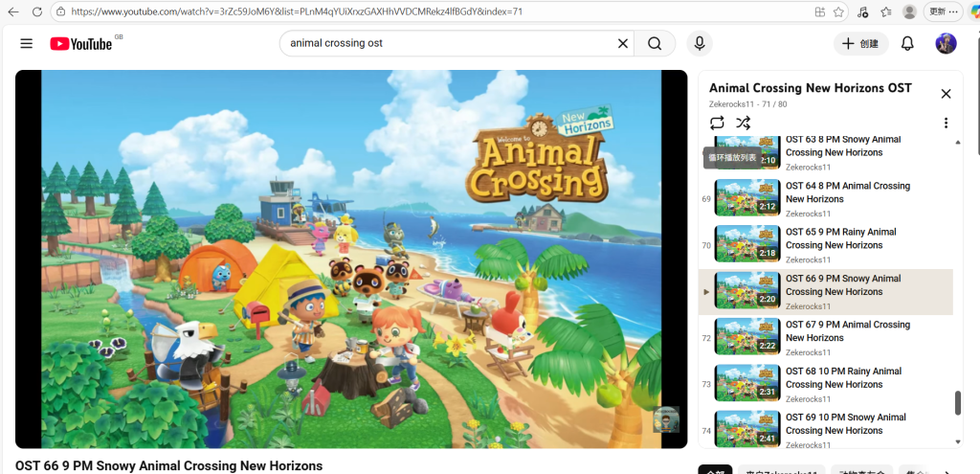Viewport: 980px width, 474px height.
Task: Click Zekerocks11 under OST 68 10 PM Rainy
Action: (808, 399)
